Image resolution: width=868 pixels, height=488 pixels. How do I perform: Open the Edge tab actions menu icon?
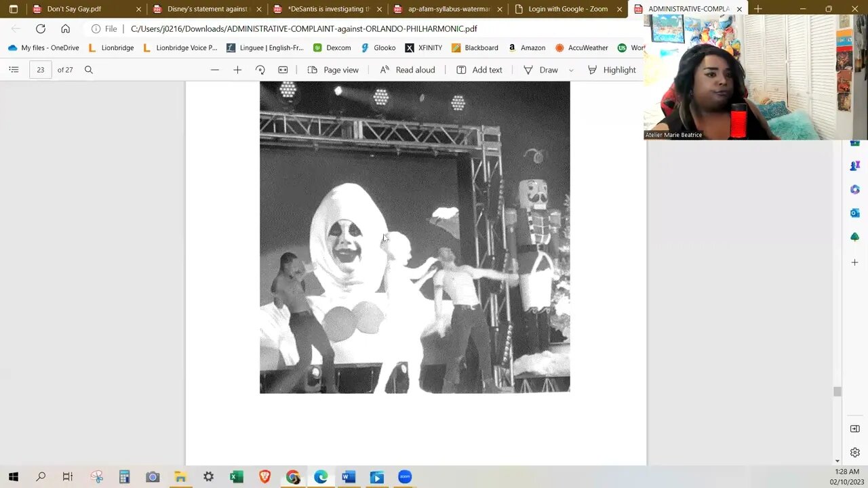(13, 9)
